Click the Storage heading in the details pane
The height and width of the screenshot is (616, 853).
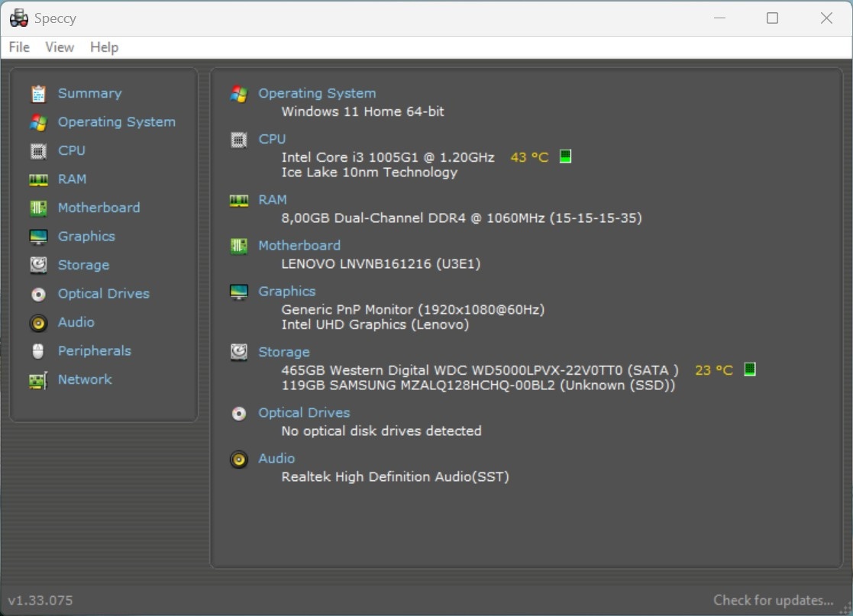click(283, 352)
